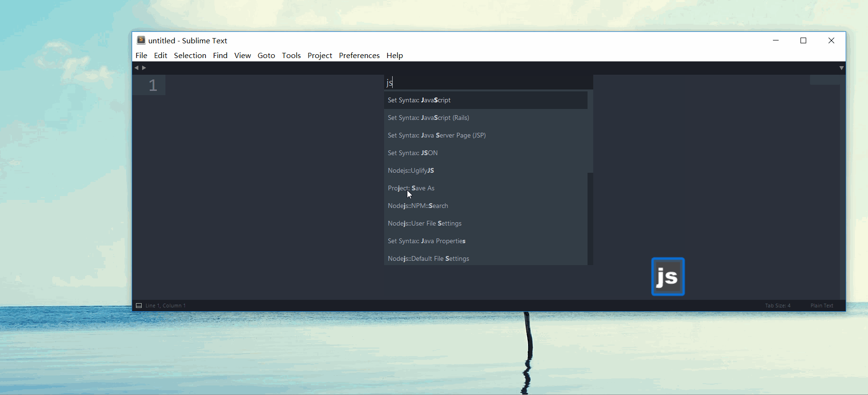Click the Sublime Text app icon in title bar
Viewport: 868px width, 395px height.
(141, 40)
